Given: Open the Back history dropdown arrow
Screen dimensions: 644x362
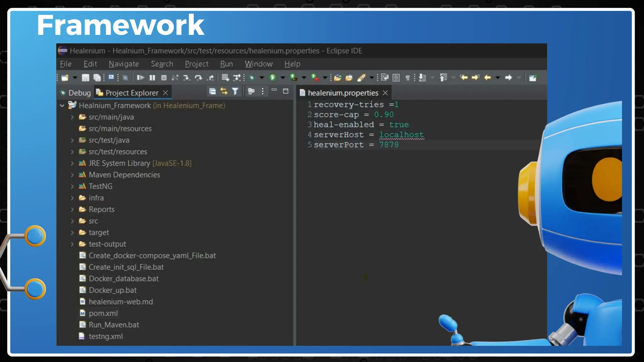Looking at the screenshot, I should (497, 78).
